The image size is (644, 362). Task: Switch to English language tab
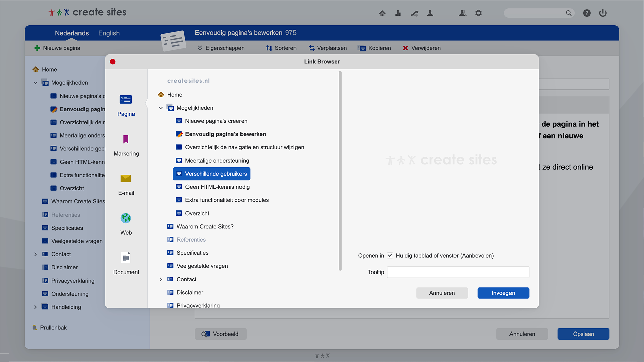tap(109, 33)
